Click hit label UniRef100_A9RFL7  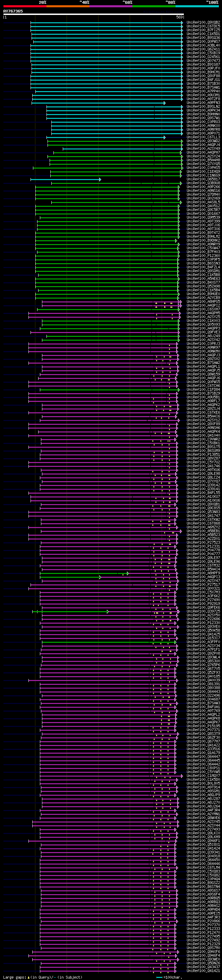203,401
